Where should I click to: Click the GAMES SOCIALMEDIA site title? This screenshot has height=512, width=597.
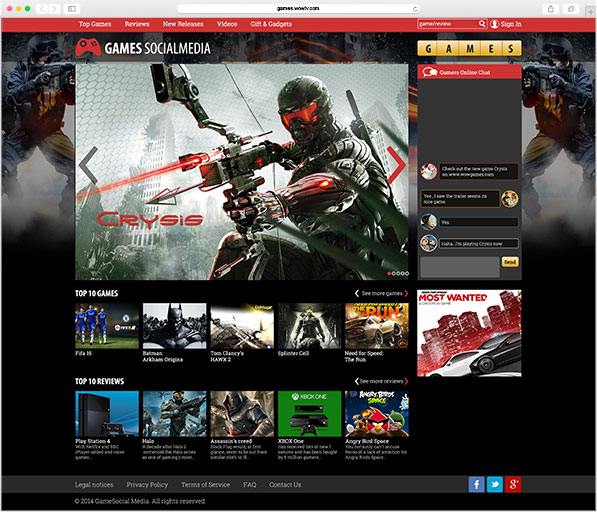157,48
